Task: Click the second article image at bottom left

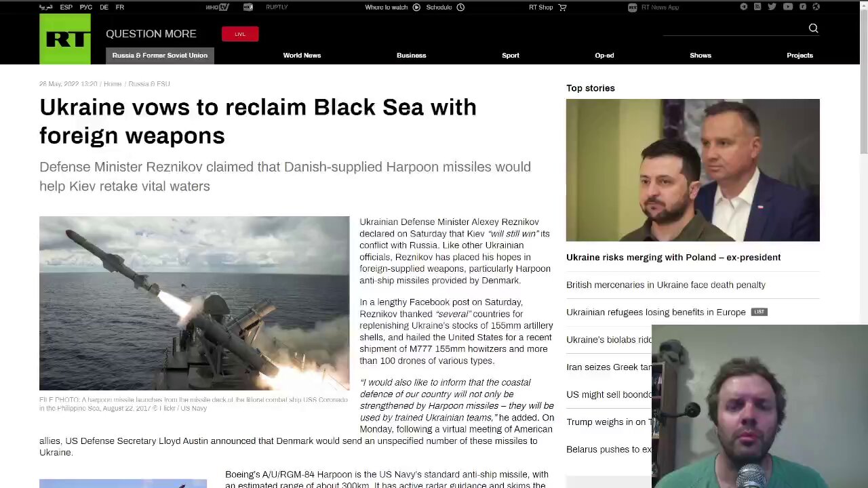Action: [123, 483]
